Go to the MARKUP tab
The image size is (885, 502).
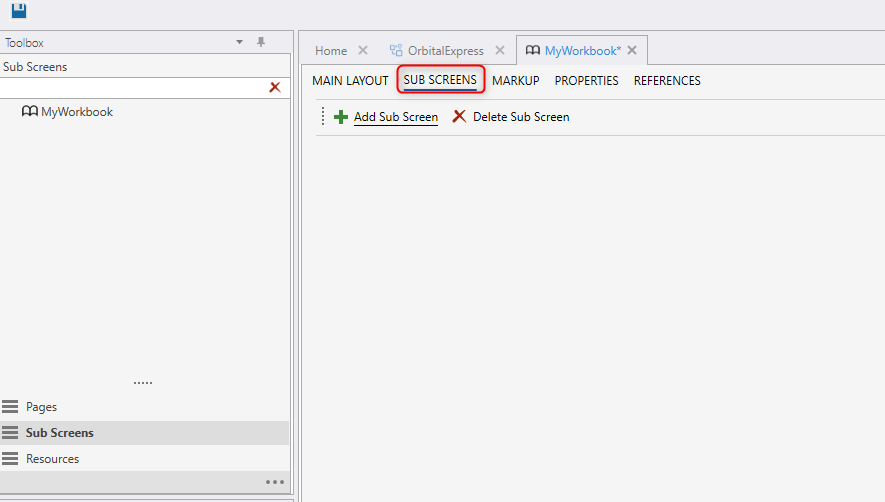(515, 81)
